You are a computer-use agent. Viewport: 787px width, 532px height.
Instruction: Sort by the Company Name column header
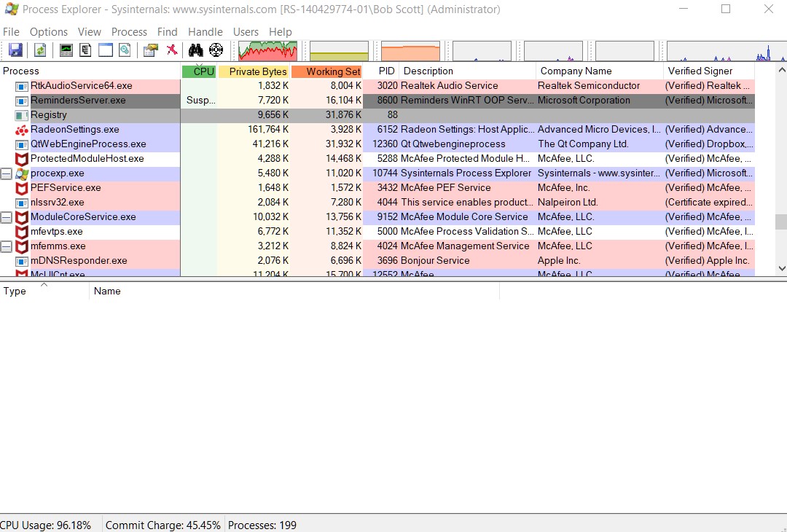pos(600,71)
